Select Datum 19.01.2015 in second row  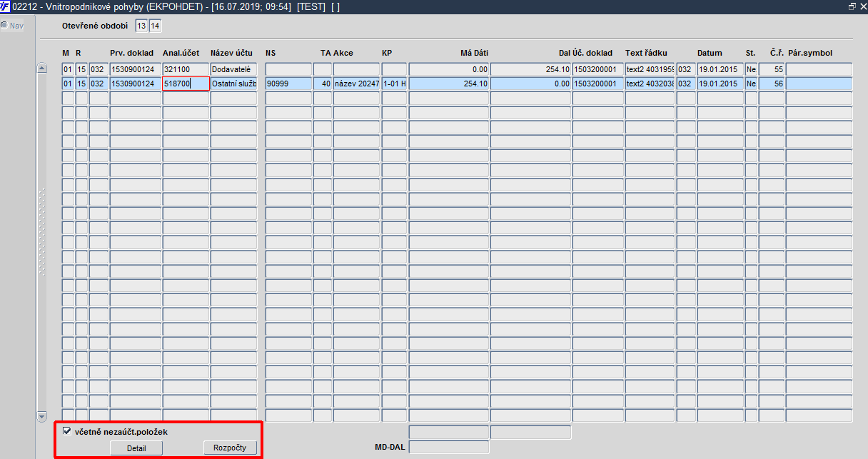[720, 84]
